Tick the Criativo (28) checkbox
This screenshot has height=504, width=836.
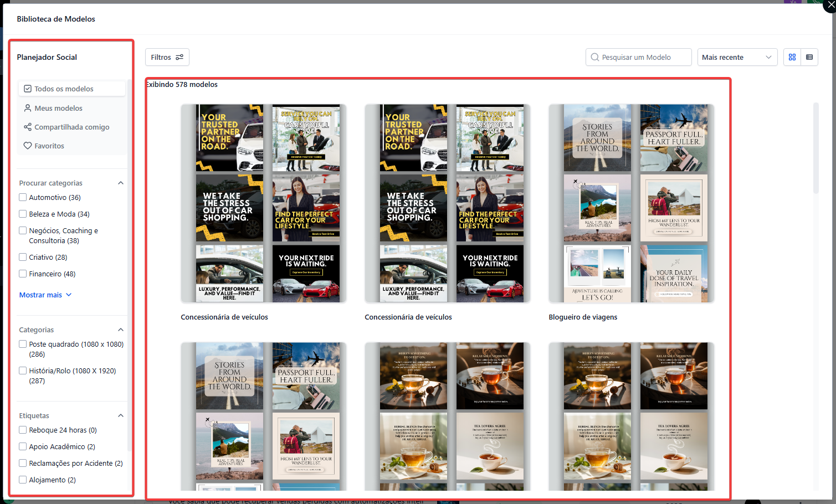pyautogui.click(x=23, y=257)
